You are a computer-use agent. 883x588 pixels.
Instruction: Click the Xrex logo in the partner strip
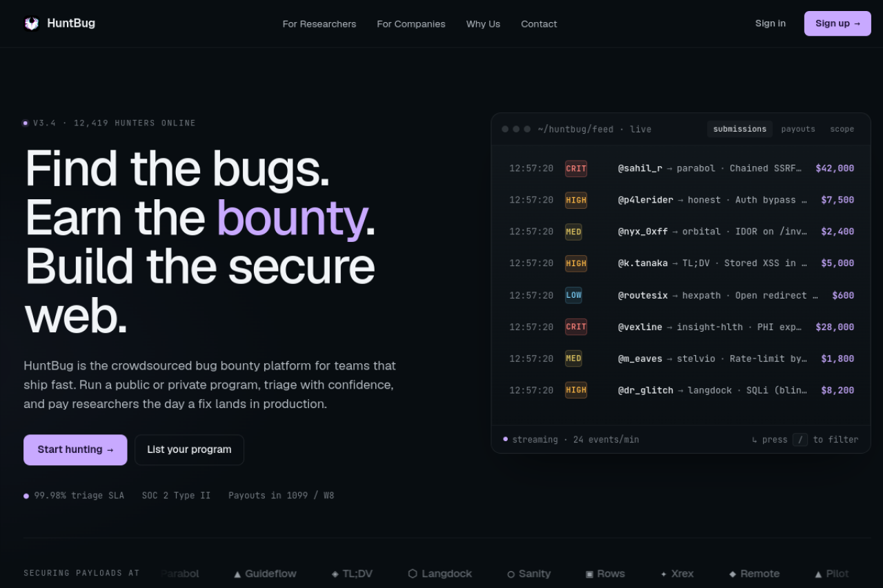point(677,574)
